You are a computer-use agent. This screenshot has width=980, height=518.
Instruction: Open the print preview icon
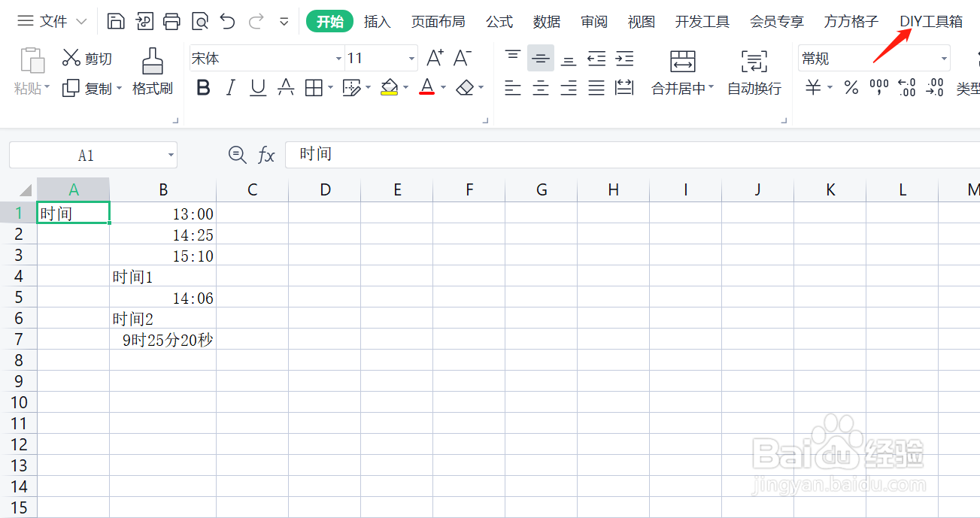click(199, 22)
